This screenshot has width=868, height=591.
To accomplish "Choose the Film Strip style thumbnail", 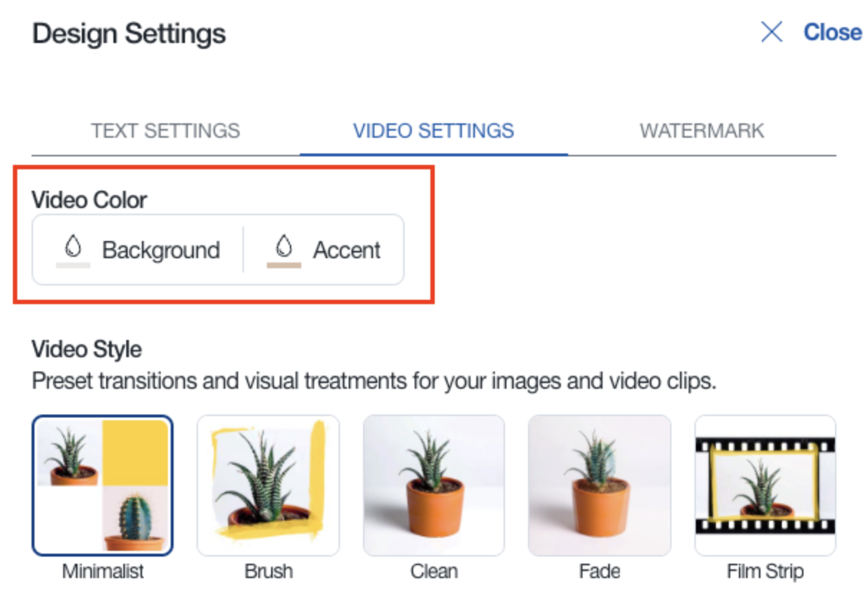I will pos(765,485).
